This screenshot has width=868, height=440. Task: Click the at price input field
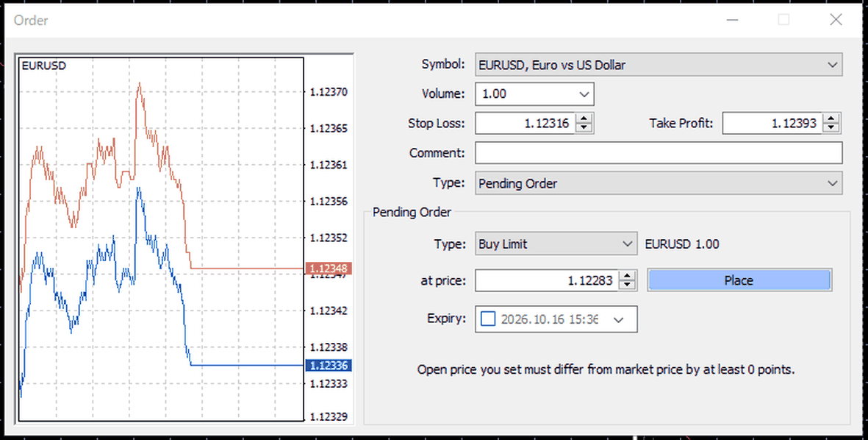tap(547, 280)
